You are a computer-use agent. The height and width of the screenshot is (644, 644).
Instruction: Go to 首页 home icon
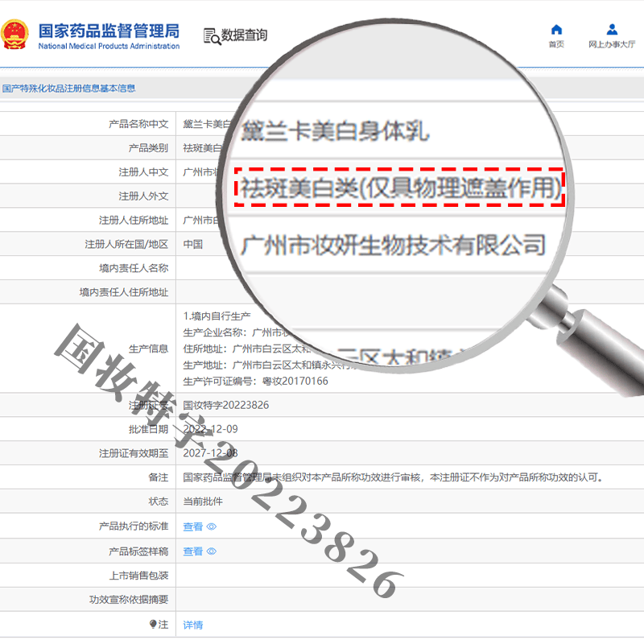point(556,30)
